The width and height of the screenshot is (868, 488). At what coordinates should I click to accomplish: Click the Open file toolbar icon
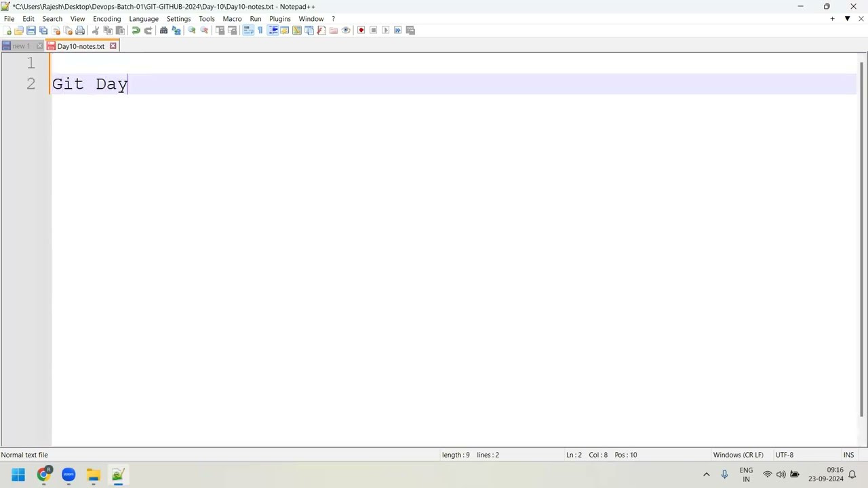tap(19, 30)
